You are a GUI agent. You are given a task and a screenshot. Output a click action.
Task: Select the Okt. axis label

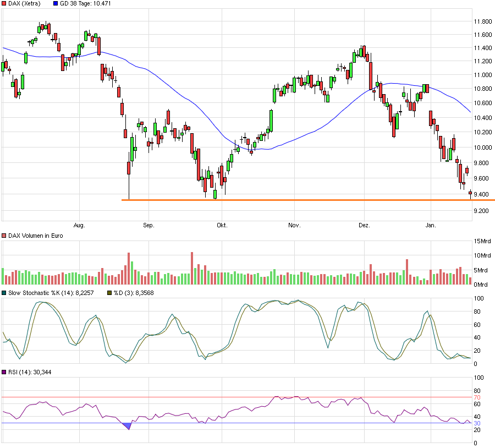[x=222, y=225]
